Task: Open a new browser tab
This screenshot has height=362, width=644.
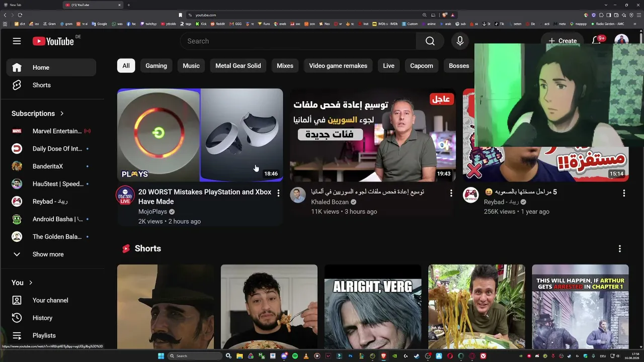Action: [129, 5]
